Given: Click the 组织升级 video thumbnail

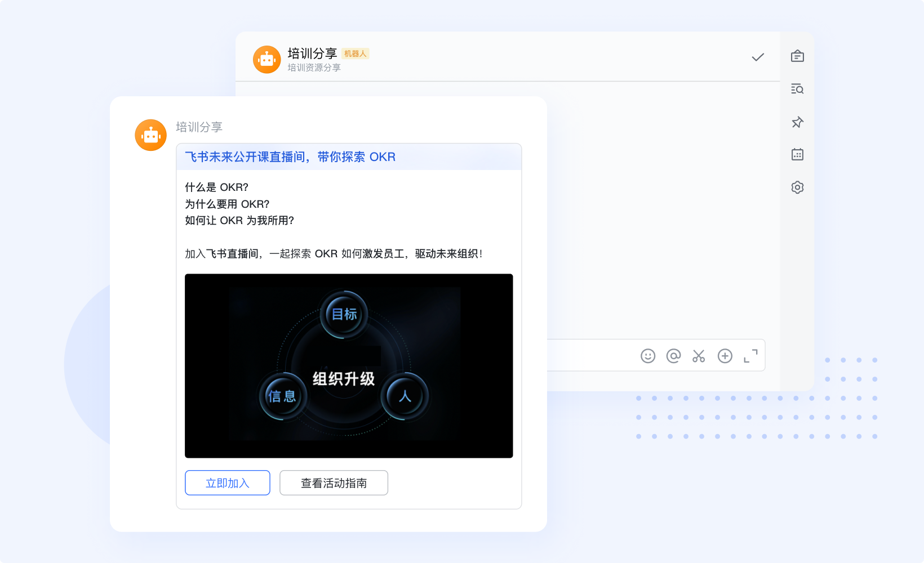Looking at the screenshot, I should [x=349, y=366].
